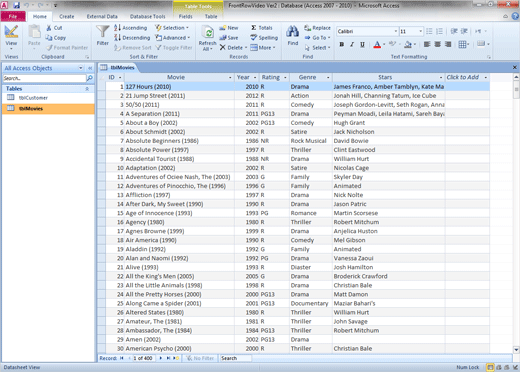The height and width of the screenshot is (372, 520).
Task: Switch to Datasheet View from status bar
Action: point(490,367)
